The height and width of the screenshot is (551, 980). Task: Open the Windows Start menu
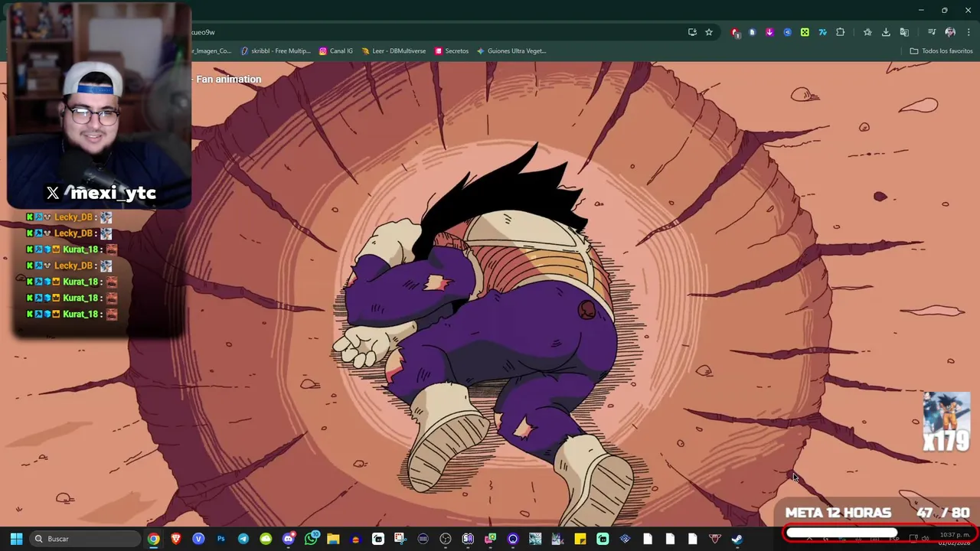click(x=16, y=539)
